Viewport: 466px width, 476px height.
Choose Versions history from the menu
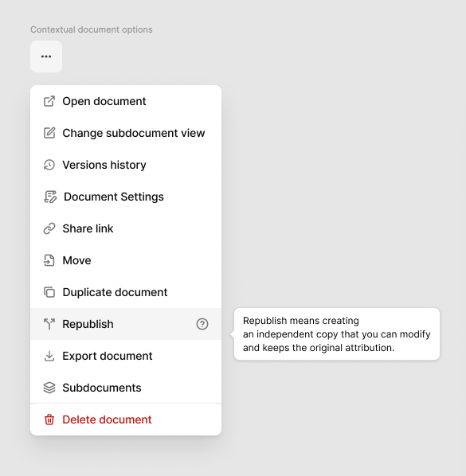click(126, 165)
